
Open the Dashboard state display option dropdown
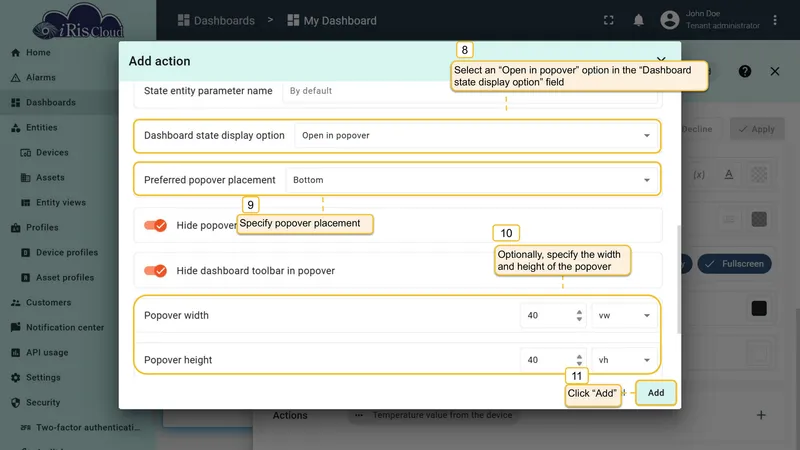(x=476, y=136)
